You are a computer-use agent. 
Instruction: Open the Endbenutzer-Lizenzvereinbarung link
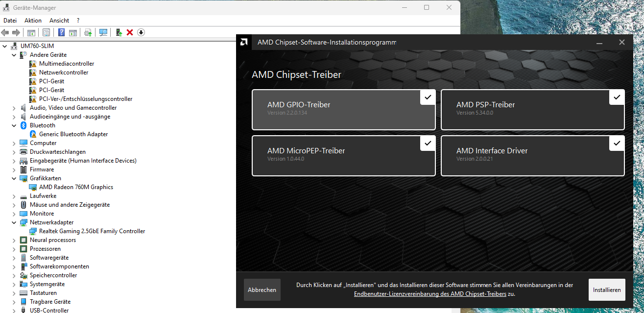(430, 294)
